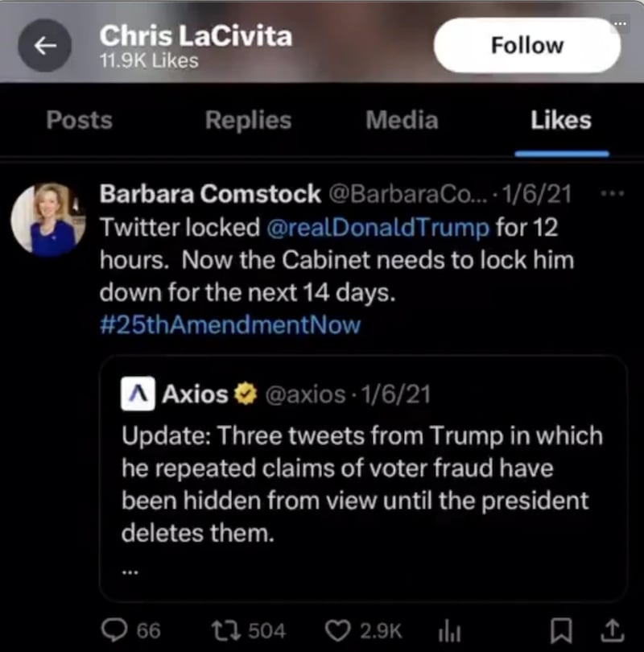Open the tweet's three-dot more menu
This screenshot has height=652, width=644.
click(x=613, y=194)
